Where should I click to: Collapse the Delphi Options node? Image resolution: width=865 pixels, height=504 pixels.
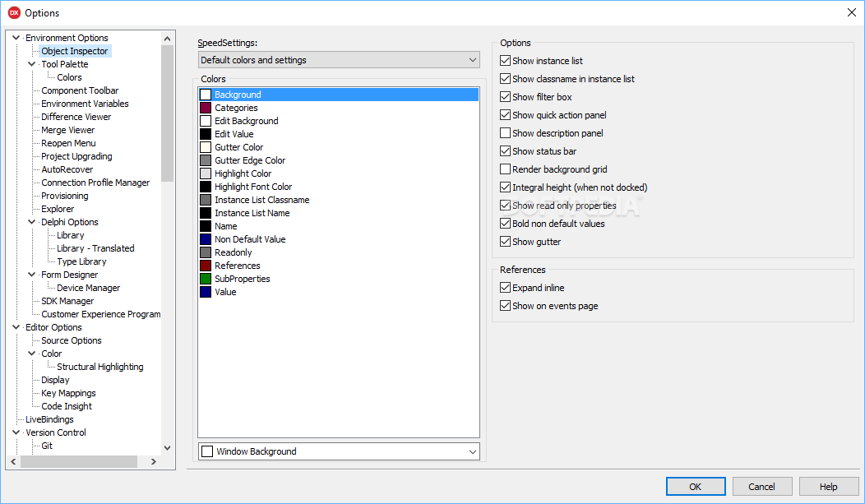click(x=32, y=222)
